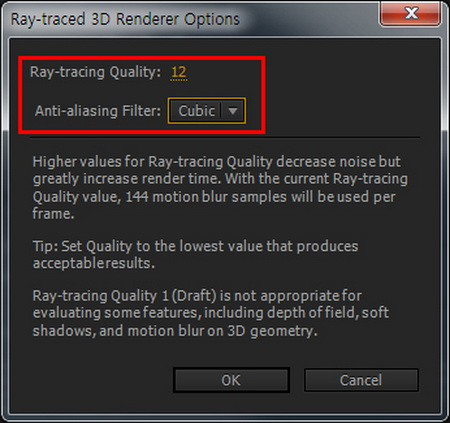Image resolution: width=450 pixels, height=423 pixels.
Task: Click the word 'frame.' ending the first paragraph
Action: tap(53, 213)
